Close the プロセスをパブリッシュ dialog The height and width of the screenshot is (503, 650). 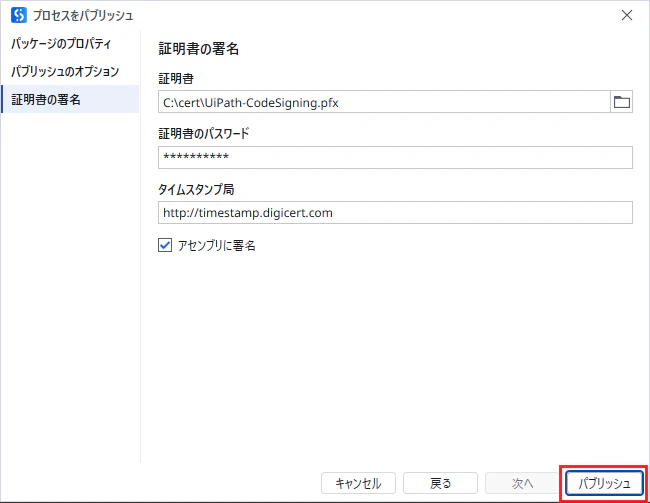(627, 15)
